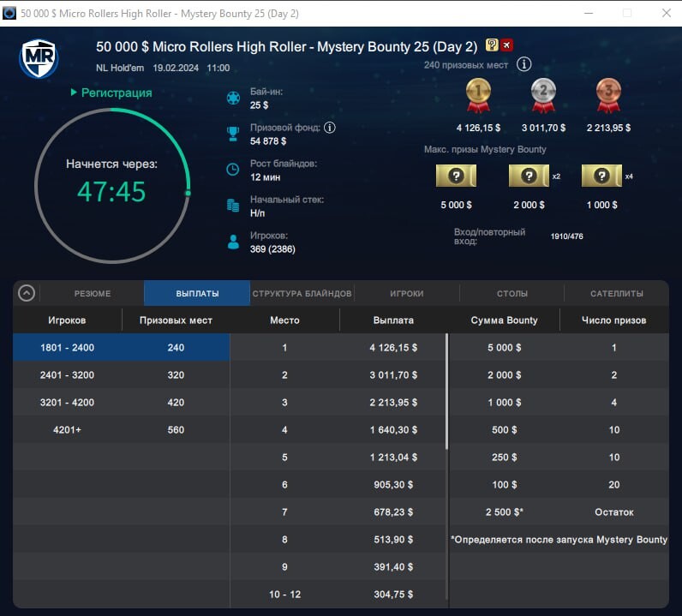Click the yellow mystery bounty badge by title
682x616 pixels.
[492, 45]
